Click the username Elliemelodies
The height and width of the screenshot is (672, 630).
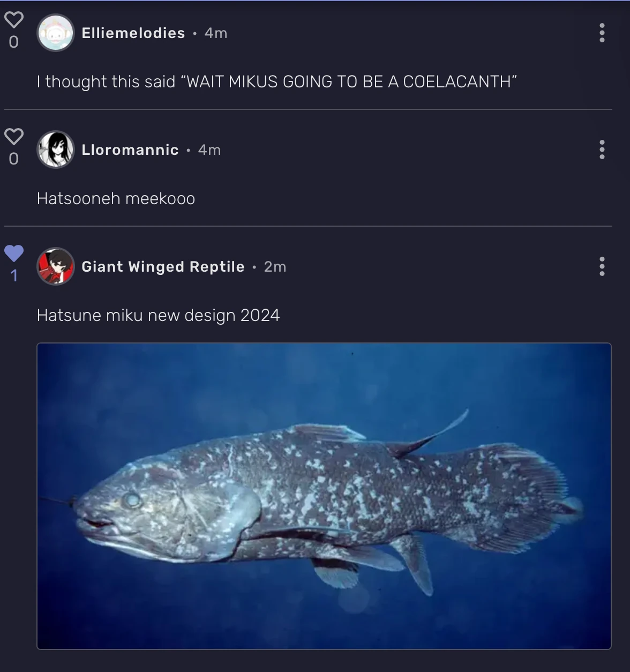click(132, 33)
